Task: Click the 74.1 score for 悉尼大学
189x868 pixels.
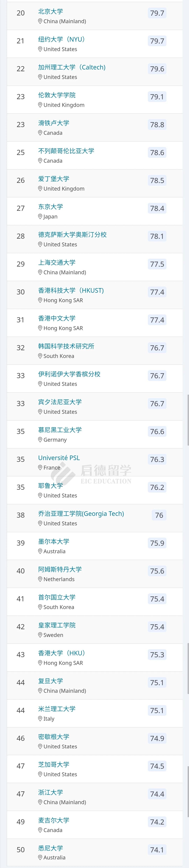Action: (x=157, y=850)
